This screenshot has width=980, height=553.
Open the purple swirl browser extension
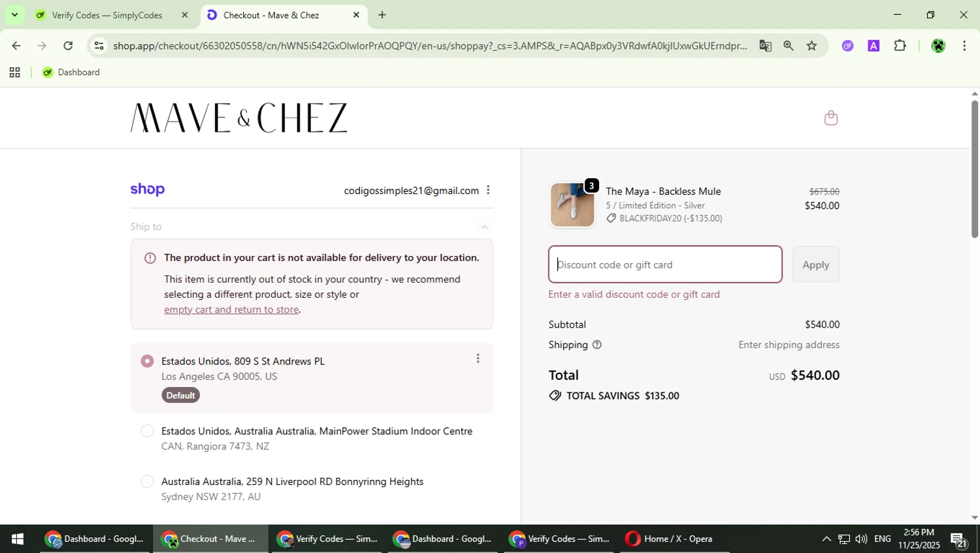point(847,46)
